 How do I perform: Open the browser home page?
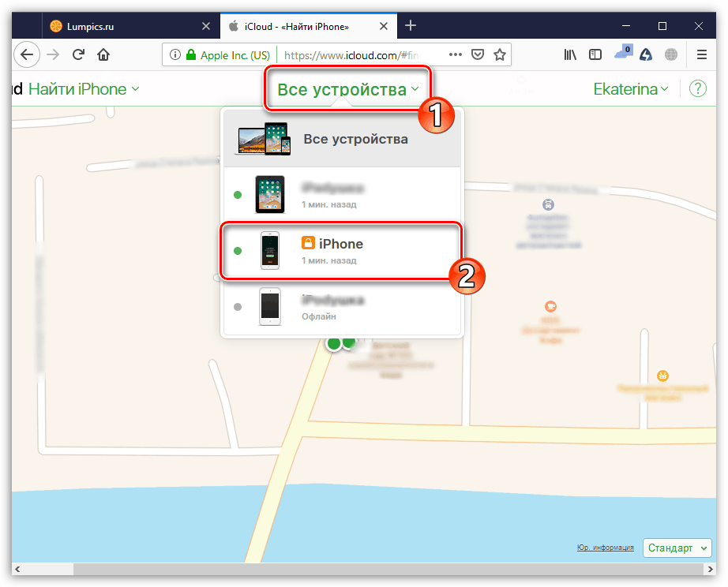coord(103,54)
